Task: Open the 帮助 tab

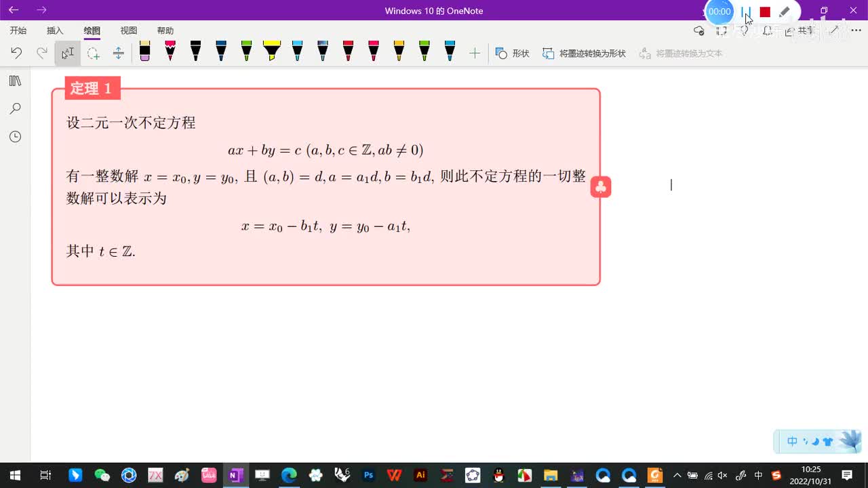Action: (x=165, y=30)
